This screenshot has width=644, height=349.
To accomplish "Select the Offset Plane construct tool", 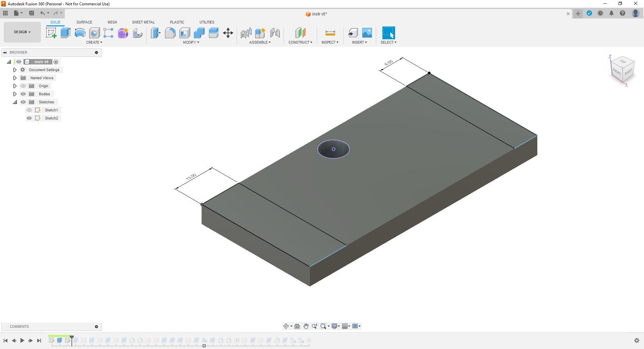I will coord(300,33).
